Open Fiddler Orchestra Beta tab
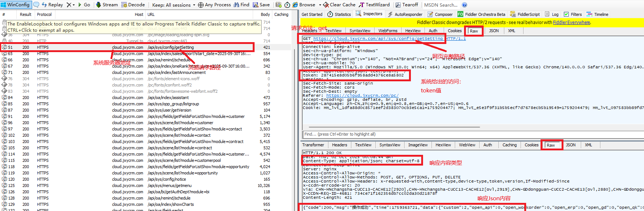Viewport: 644px width, 211px height. (x=481, y=14)
